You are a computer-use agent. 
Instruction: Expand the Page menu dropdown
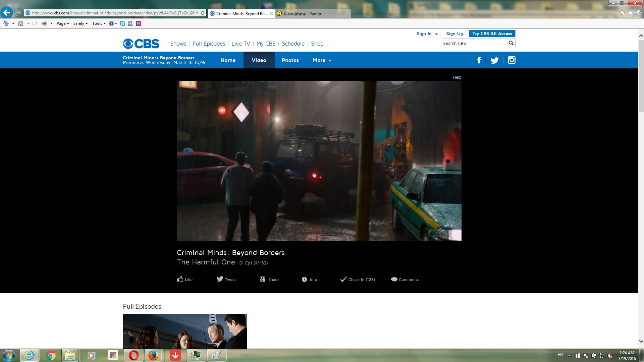pyautogui.click(x=63, y=23)
